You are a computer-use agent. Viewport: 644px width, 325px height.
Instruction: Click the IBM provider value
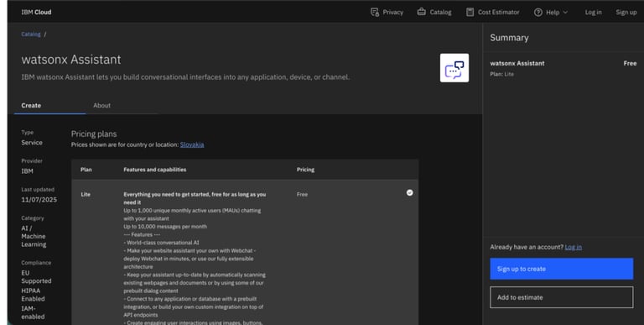coord(27,170)
